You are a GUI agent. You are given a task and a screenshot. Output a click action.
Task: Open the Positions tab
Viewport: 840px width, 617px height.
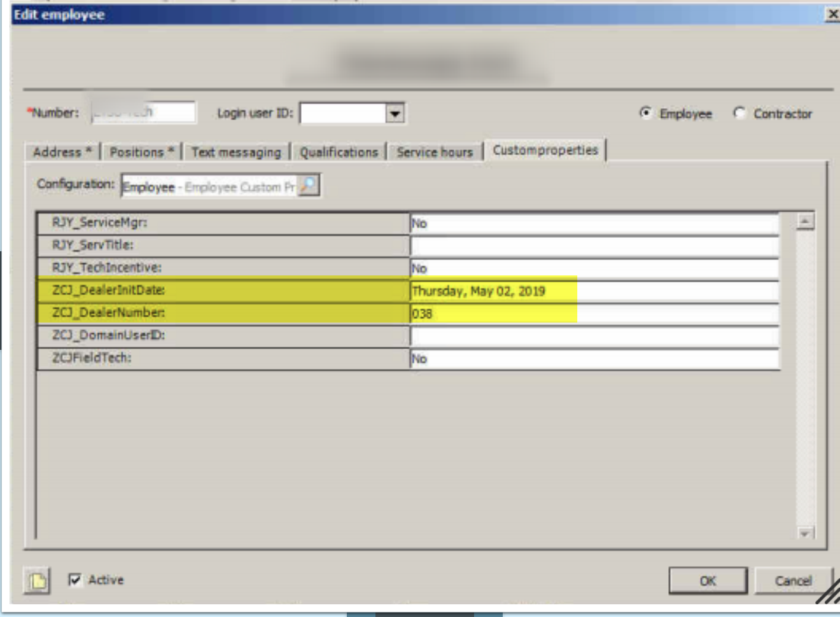click(141, 152)
